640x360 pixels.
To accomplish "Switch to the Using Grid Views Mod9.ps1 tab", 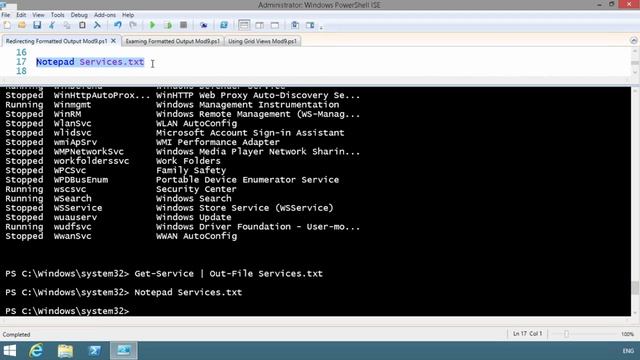I will pyautogui.click(x=262, y=41).
